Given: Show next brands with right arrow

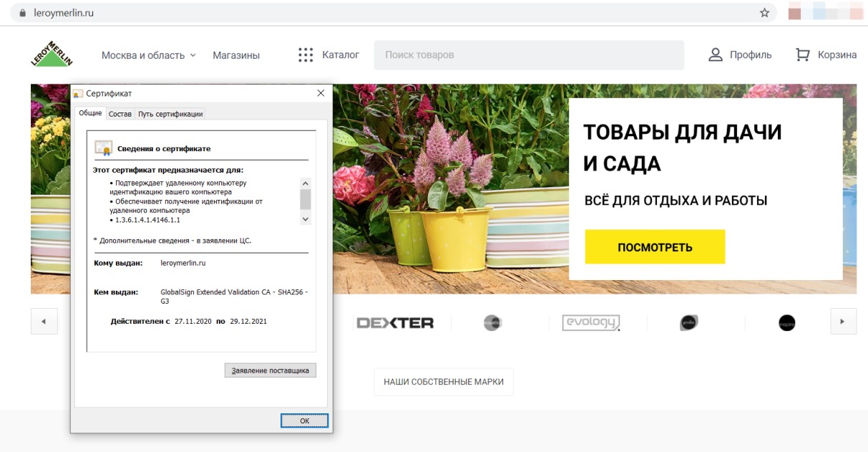Looking at the screenshot, I should 843,322.
